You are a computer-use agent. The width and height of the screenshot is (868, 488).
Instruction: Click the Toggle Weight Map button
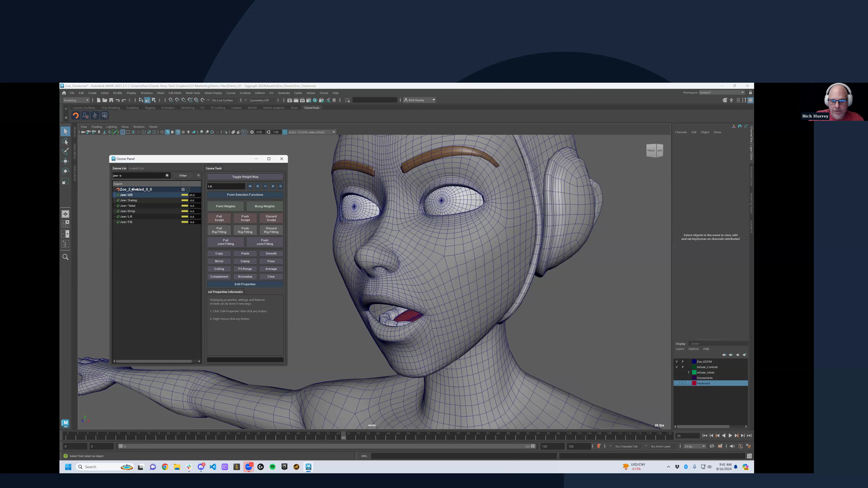coord(245,177)
